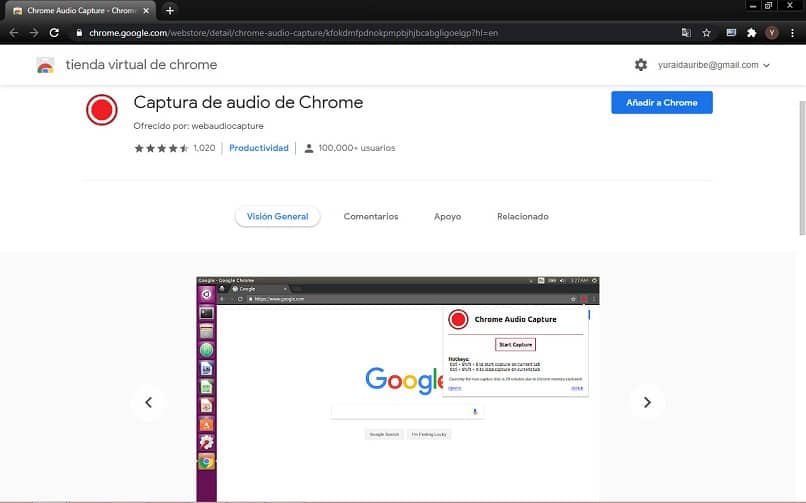The image size is (806, 503).
Task: Select the Chrome Audio Capture browser tab
Action: click(81, 10)
